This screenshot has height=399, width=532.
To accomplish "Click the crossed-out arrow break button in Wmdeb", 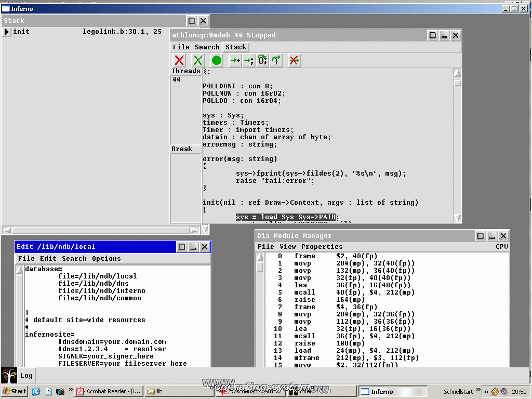I will [294, 60].
